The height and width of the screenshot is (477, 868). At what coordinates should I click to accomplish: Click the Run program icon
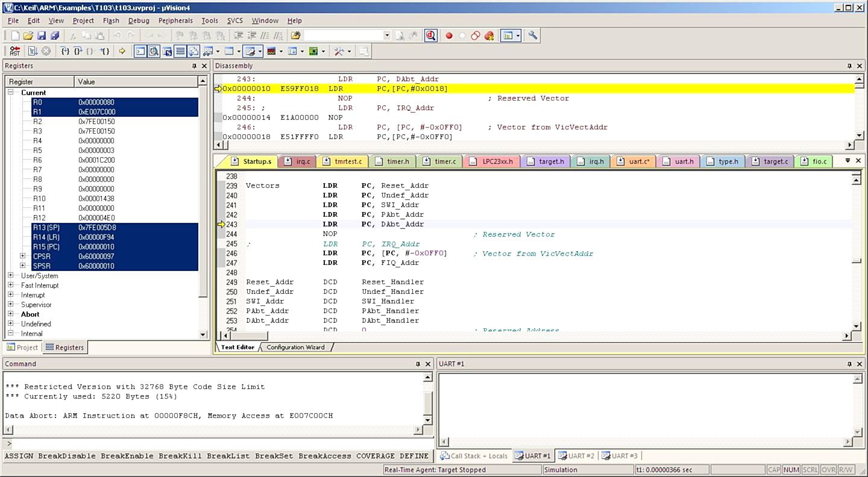click(33, 51)
